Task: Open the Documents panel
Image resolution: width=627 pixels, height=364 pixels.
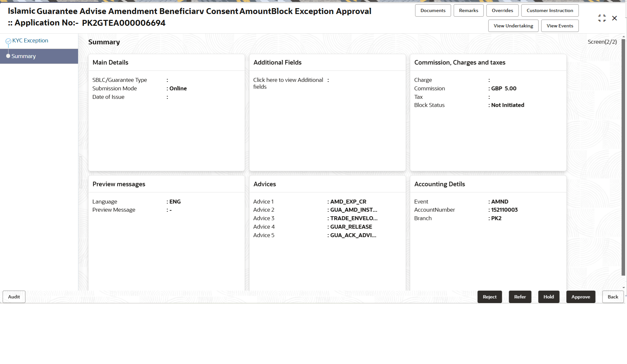Action: pos(433,10)
